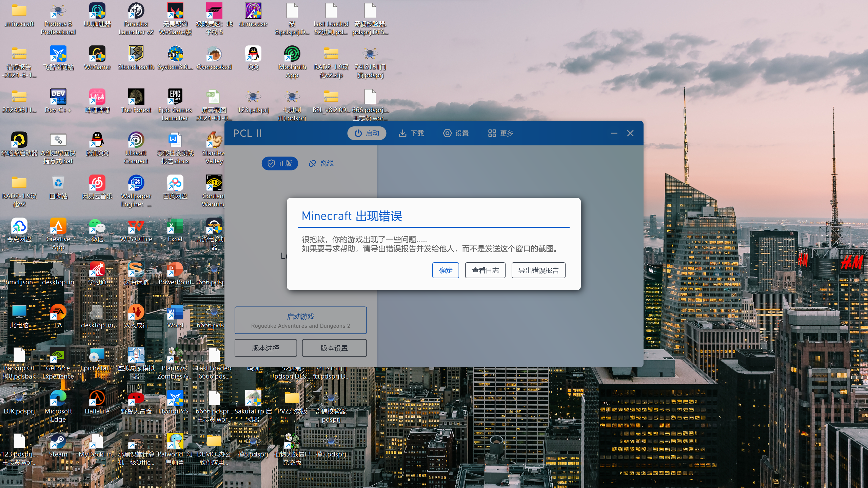Select the Wallpaper Engine desktop icon
The image size is (868, 488).
tap(136, 191)
